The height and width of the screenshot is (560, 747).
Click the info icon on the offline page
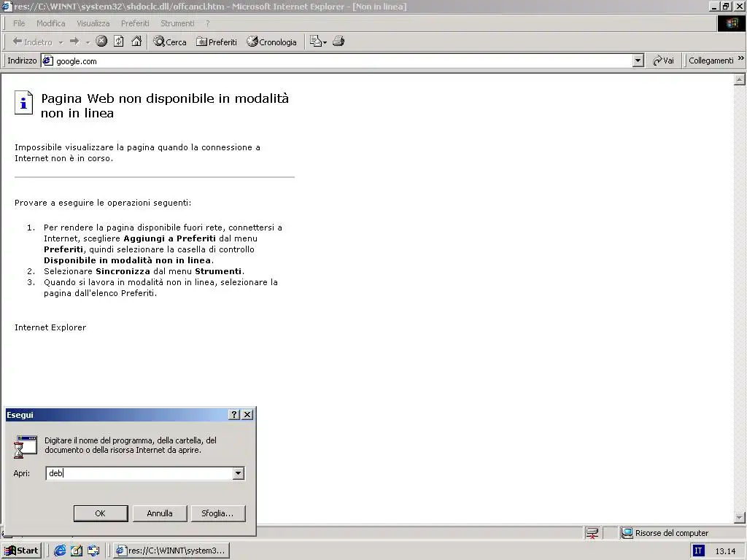tap(23, 102)
